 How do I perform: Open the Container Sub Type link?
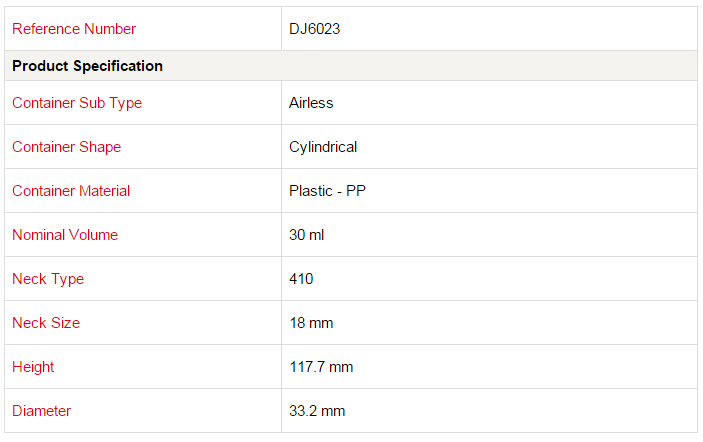(x=77, y=103)
